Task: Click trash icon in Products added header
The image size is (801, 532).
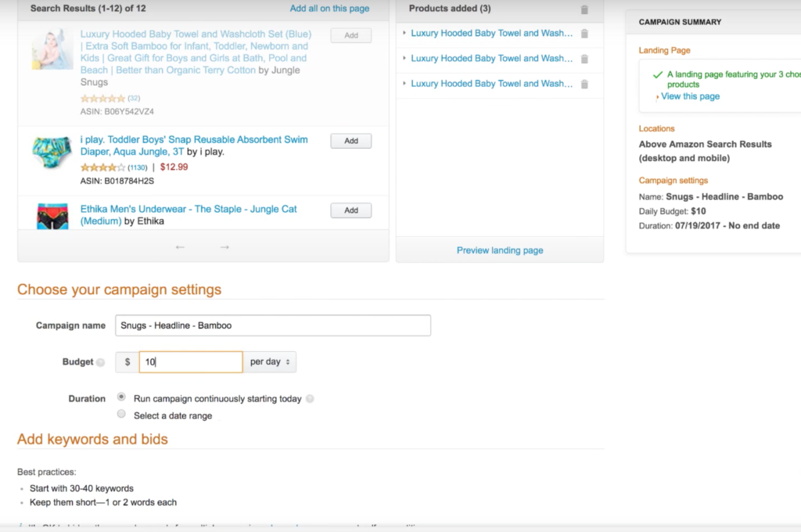Action: tap(584, 9)
